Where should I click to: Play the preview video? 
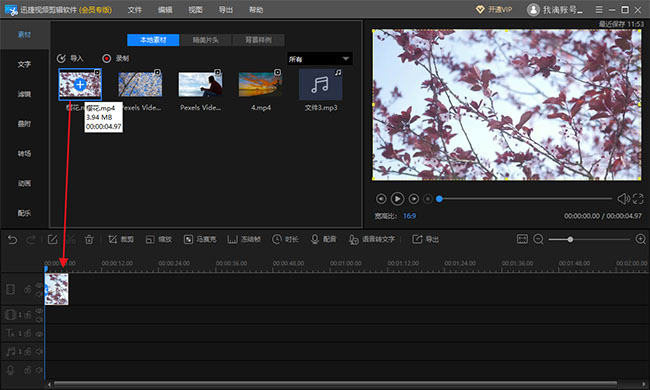397,199
